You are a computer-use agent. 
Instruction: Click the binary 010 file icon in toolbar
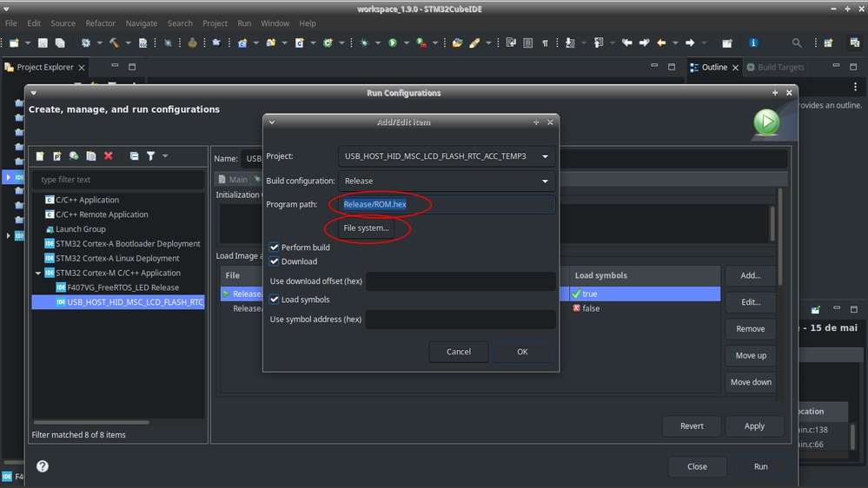click(142, 43)
